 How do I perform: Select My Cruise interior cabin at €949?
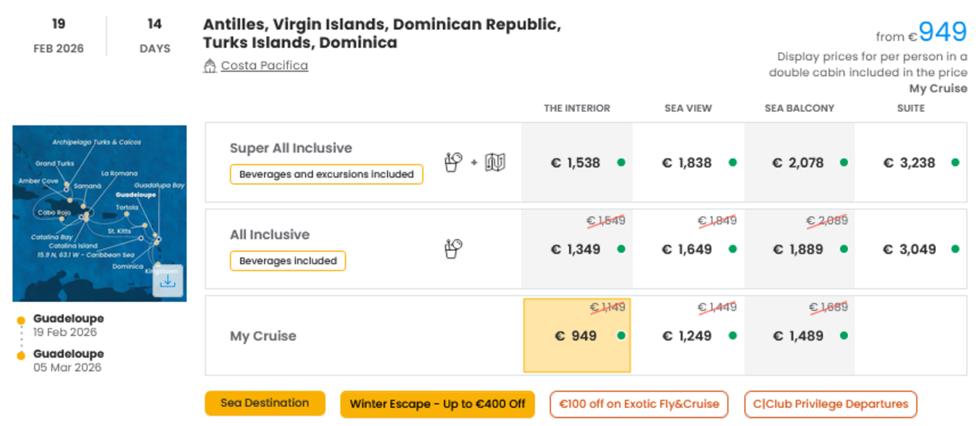coord(577,335)
